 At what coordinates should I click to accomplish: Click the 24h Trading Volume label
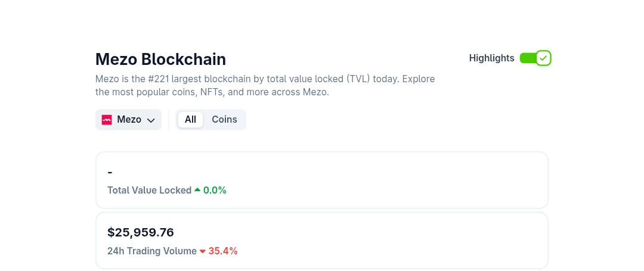(x=151, y=251)
